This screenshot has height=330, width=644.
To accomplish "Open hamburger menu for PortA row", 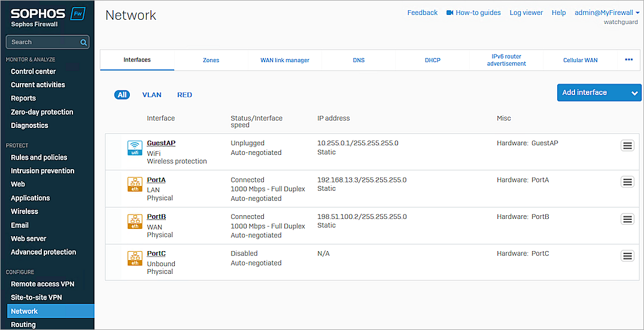I will 627,182.
